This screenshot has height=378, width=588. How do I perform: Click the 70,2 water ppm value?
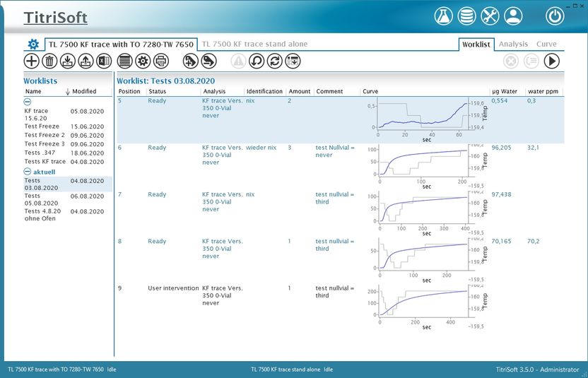pyautogui.click(x=534, y=241)
